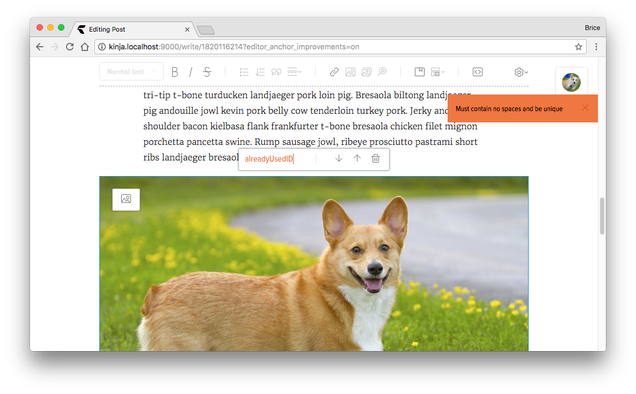Click the image edit button on corgi photo

(126, 199)
